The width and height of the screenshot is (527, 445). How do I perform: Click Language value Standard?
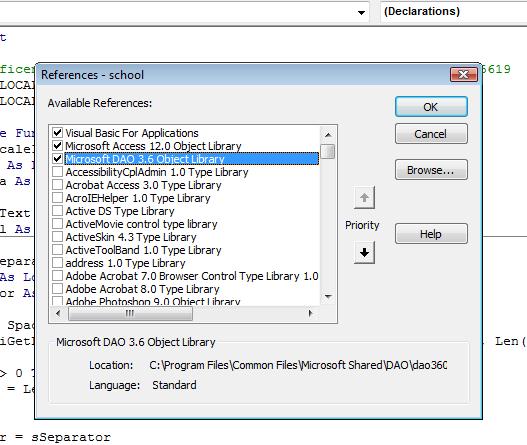[174, 385]
